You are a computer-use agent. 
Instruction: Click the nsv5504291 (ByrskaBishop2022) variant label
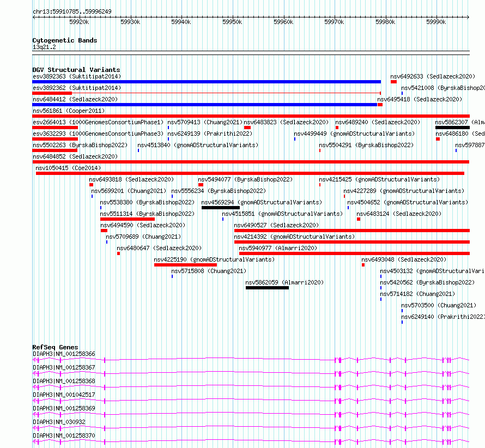[x=366, y=145]
